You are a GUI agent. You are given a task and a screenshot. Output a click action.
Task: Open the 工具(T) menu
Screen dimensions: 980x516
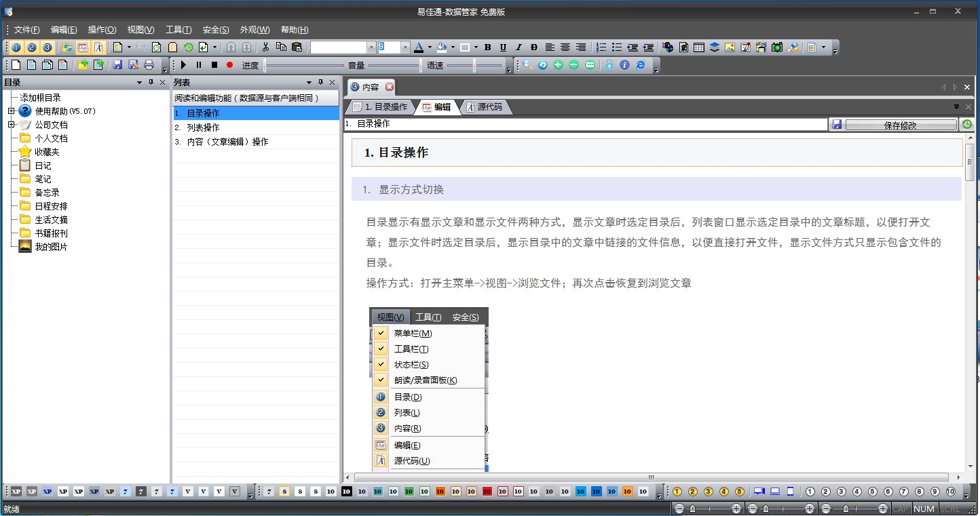(x=178, y=30)
